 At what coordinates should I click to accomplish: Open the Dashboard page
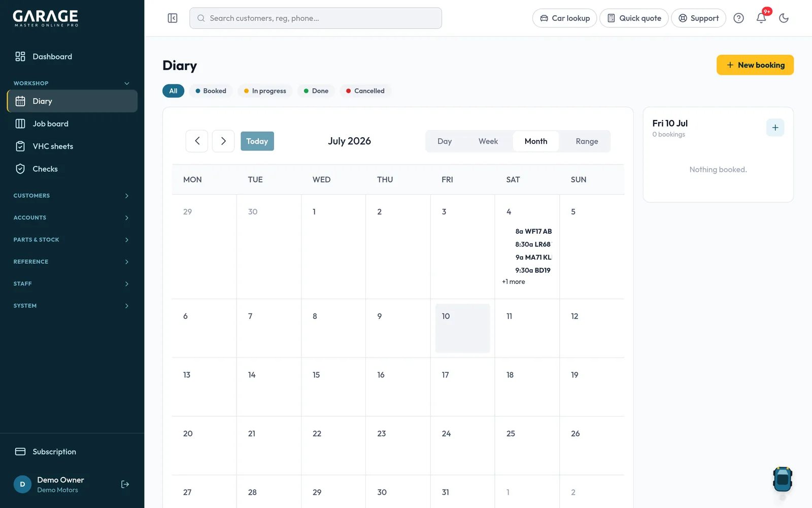tap(72, 56)
